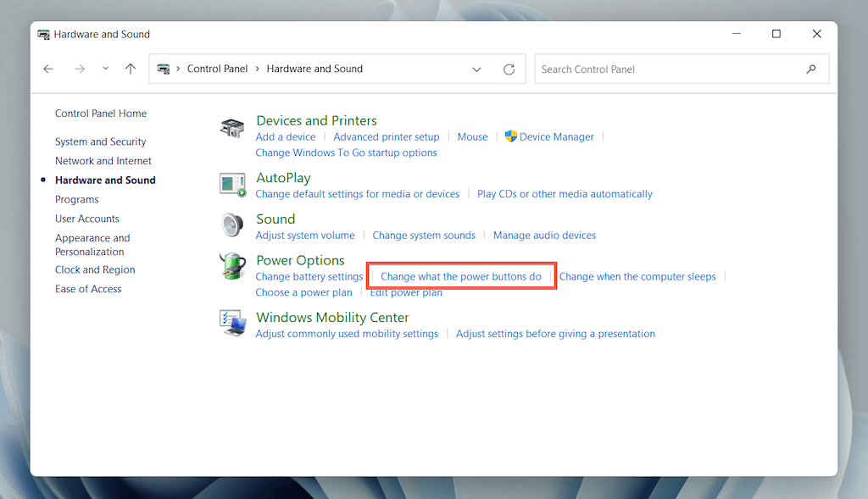Open Control Panel Home
Screen dimensions: 868x499
pos(101,114)
